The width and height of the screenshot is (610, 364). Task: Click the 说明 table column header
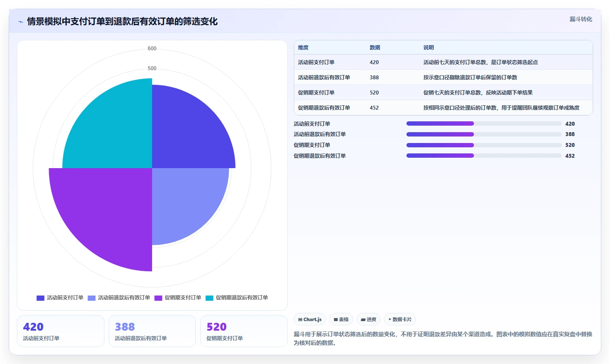coord(428,48)
